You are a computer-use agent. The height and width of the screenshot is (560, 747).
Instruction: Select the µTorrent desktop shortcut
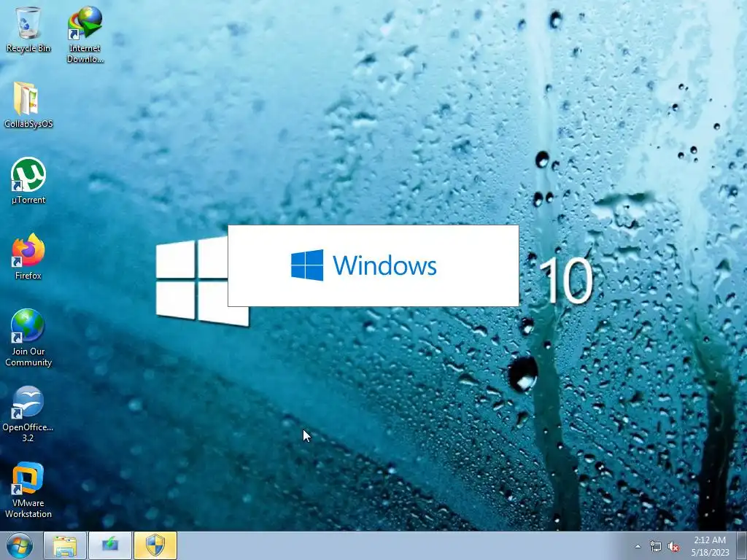coord(28,181)
